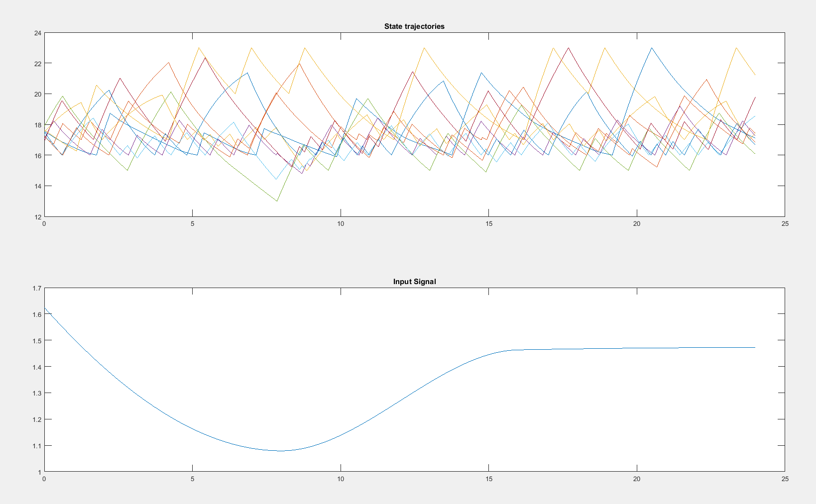This screenshot has width=816, height=504.
Task: Click the 'Input Signal' plot title
Action: pos(414,282)
